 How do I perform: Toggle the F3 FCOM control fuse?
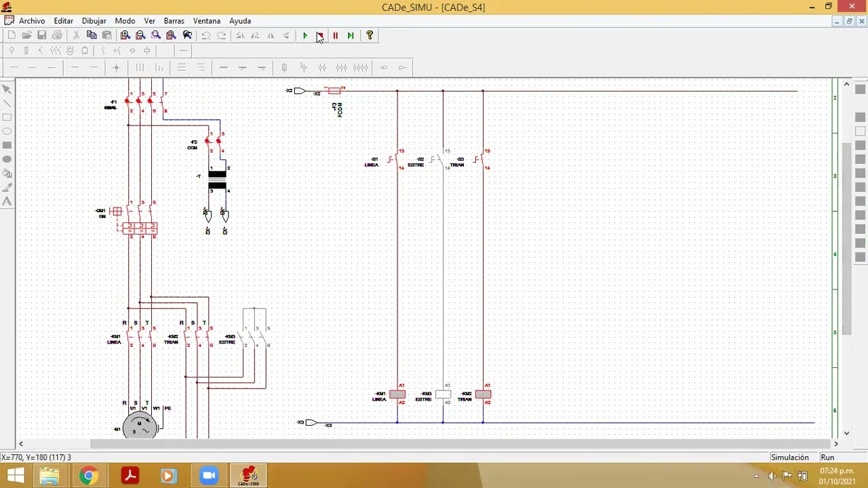tap(334, 90)
